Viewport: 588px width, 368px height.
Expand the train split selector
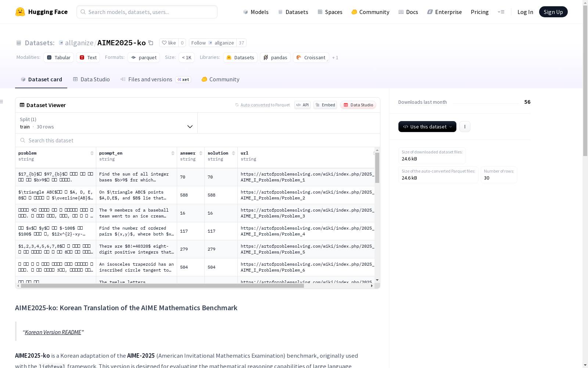tap(106, 123)
